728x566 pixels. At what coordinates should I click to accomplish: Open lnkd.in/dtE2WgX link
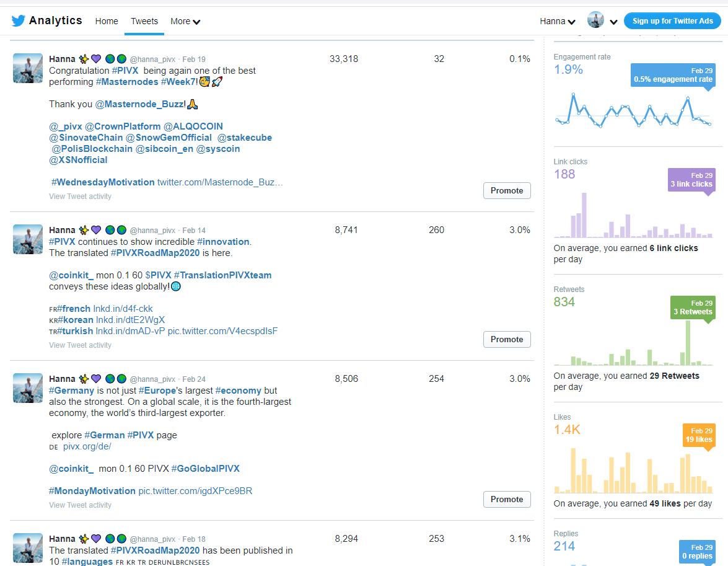[x=131, y=320]
